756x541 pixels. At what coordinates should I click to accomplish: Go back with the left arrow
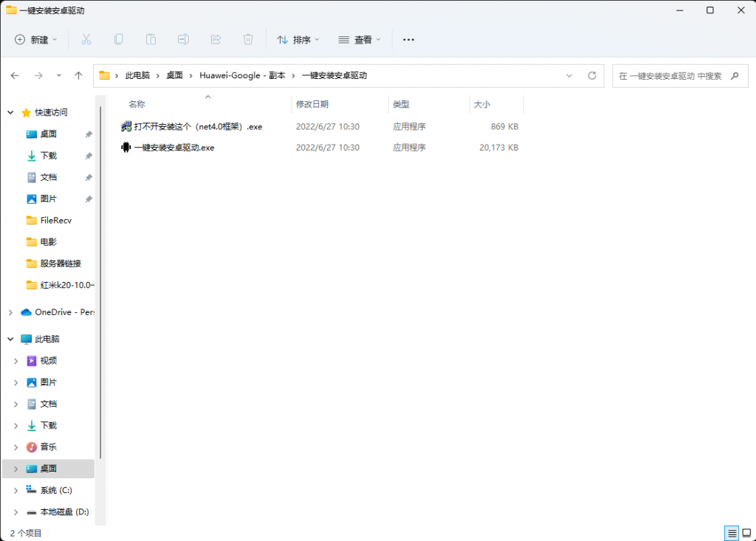(15, 76)
